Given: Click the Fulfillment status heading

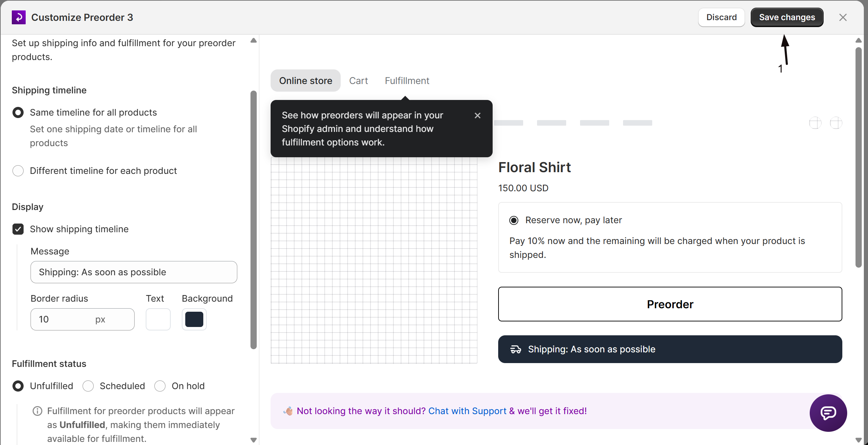Looking at the screenshot, I should point(49,364).
